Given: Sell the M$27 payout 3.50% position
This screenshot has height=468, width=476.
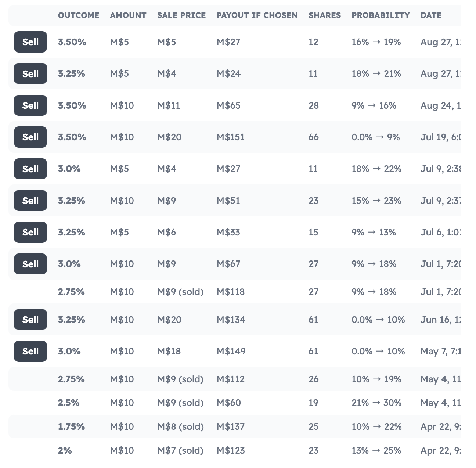Looking at the screenshot, I should [30, 42].
